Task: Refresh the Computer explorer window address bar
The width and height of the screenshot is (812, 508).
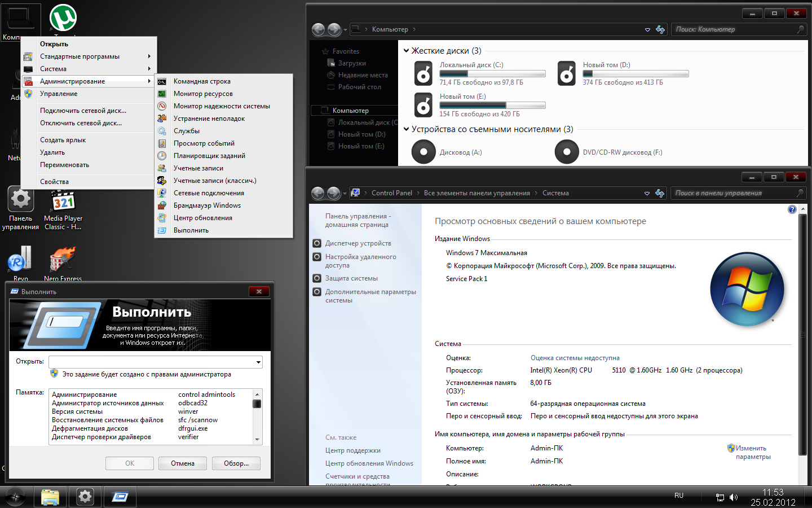Action: pos(660,29)
